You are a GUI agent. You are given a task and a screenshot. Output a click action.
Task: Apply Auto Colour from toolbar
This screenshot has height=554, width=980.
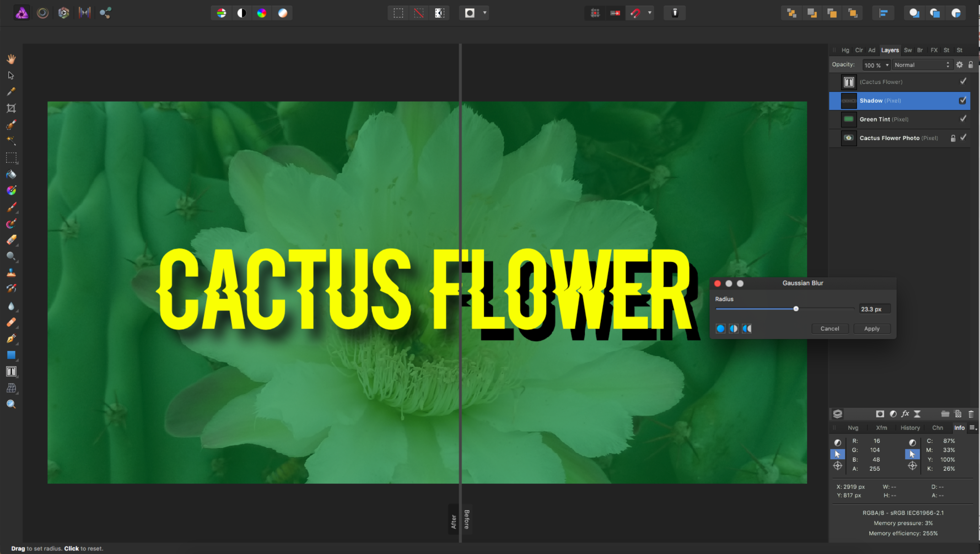pyautogui.click(x=262, y=13)
